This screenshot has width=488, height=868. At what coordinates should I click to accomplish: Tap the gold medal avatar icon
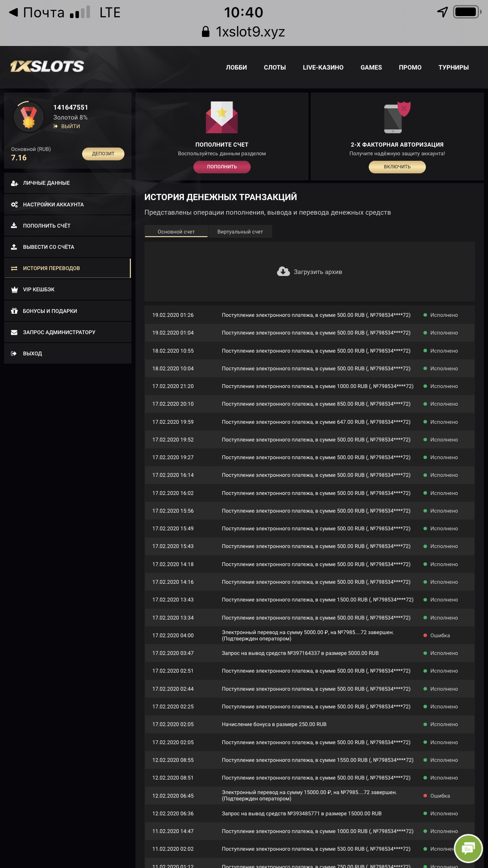pos(29,117)
